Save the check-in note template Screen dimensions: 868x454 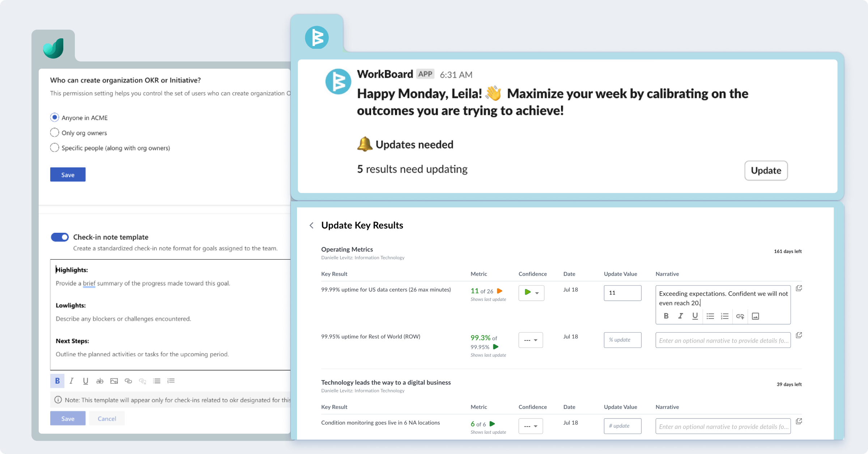pyautogui.click(x=68, y=418)
